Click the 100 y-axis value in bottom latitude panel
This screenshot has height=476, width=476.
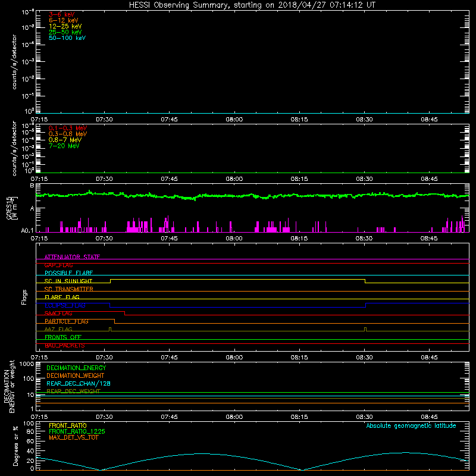pyautogui.click(x=29, y=424)
